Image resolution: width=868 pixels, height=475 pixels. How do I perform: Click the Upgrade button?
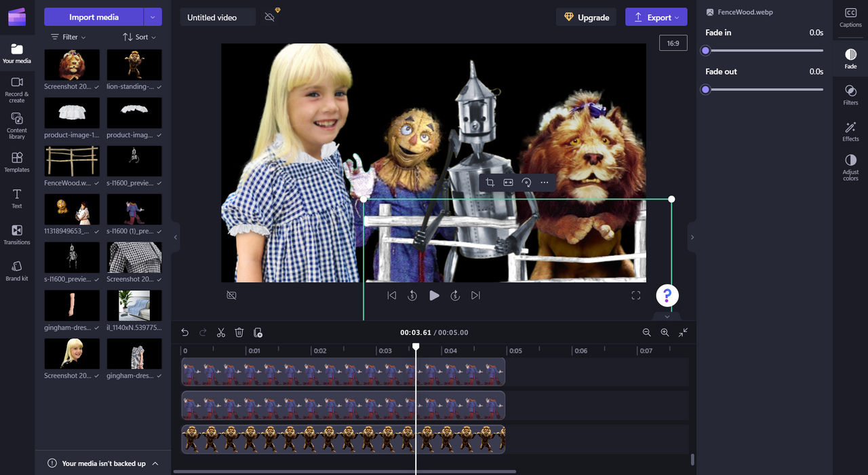click(x=587, y=17)
